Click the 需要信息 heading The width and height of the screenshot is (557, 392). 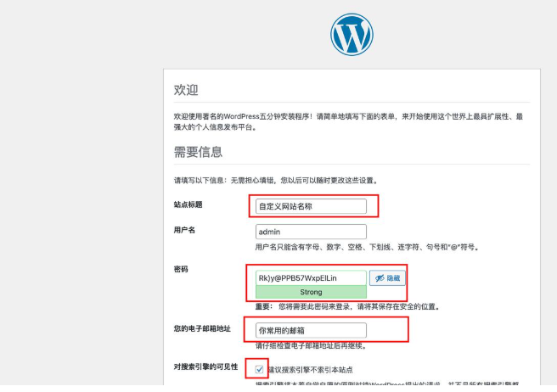pos(198,152)
